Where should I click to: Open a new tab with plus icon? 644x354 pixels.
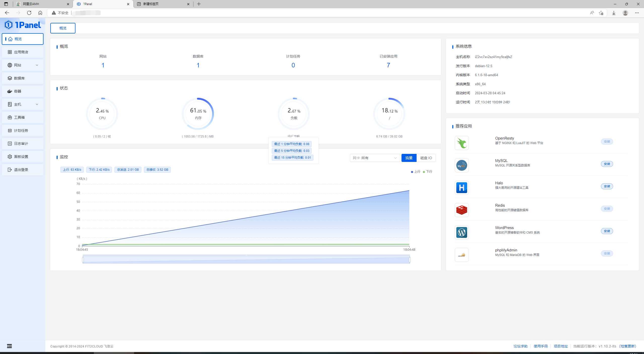tap(199, 4)
